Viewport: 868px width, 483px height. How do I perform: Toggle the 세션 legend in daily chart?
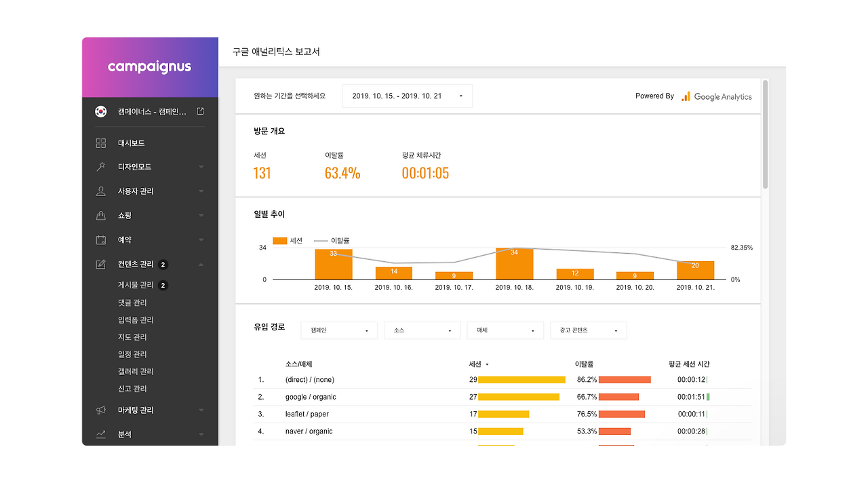pyautogui.click(x=288, y=240)
